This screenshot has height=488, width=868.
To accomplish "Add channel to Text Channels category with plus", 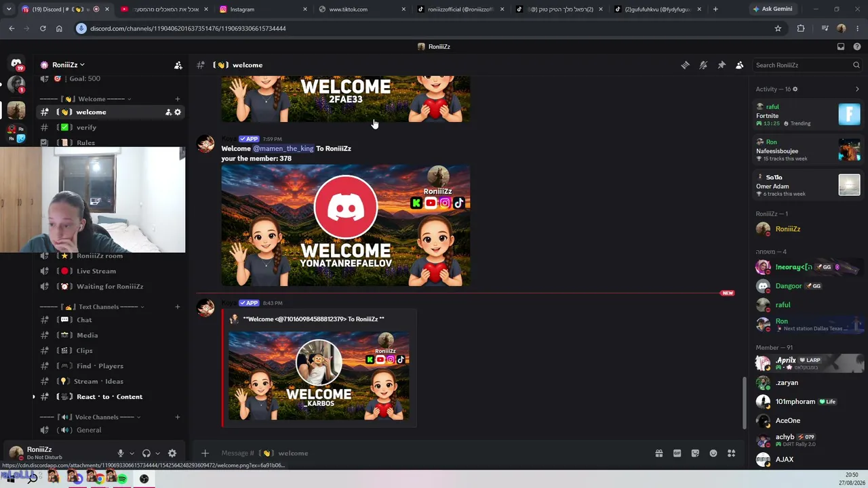I will click(x=178, y=307).
